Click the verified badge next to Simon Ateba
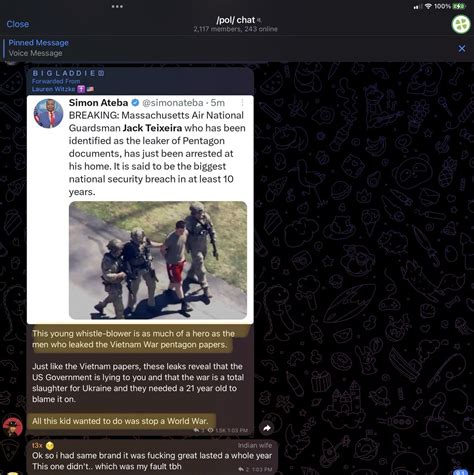Viewport: 474px width, 475px height. 135,103
